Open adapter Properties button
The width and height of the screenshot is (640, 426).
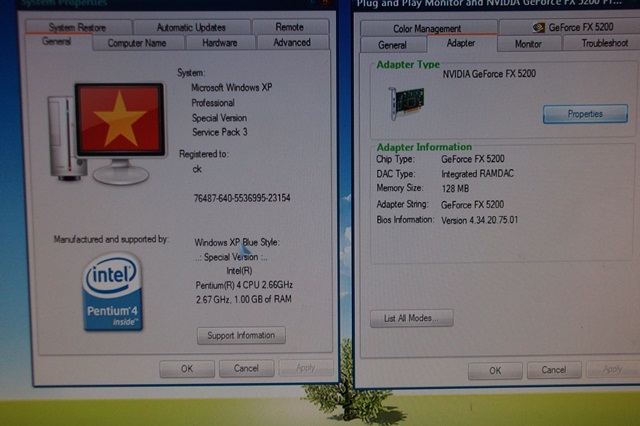(584, 114)
